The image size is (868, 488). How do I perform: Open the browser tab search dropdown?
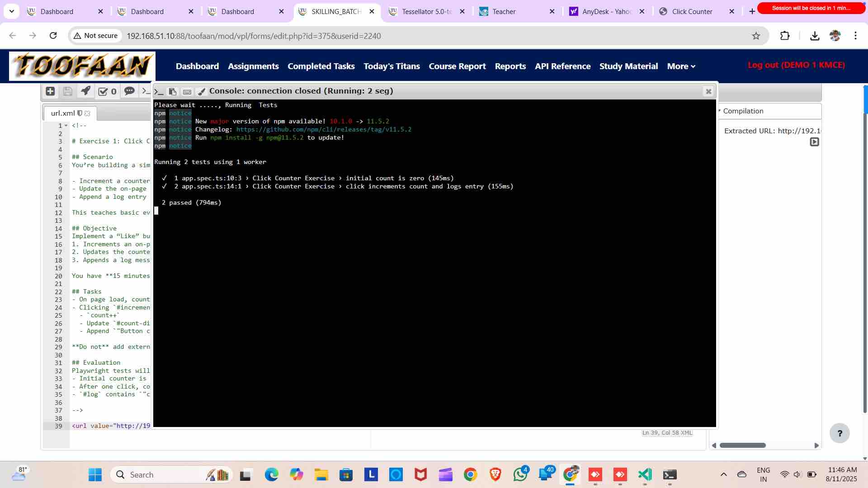coord(11,11)
